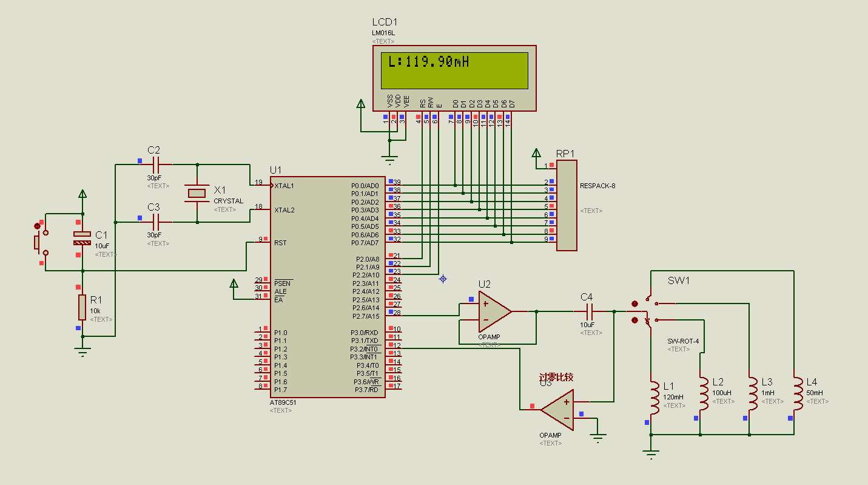The width and height of the screenshot is (868, 485).
Task: Select the AT89C51 microcontroller U1 body
Action: [328, 286]
